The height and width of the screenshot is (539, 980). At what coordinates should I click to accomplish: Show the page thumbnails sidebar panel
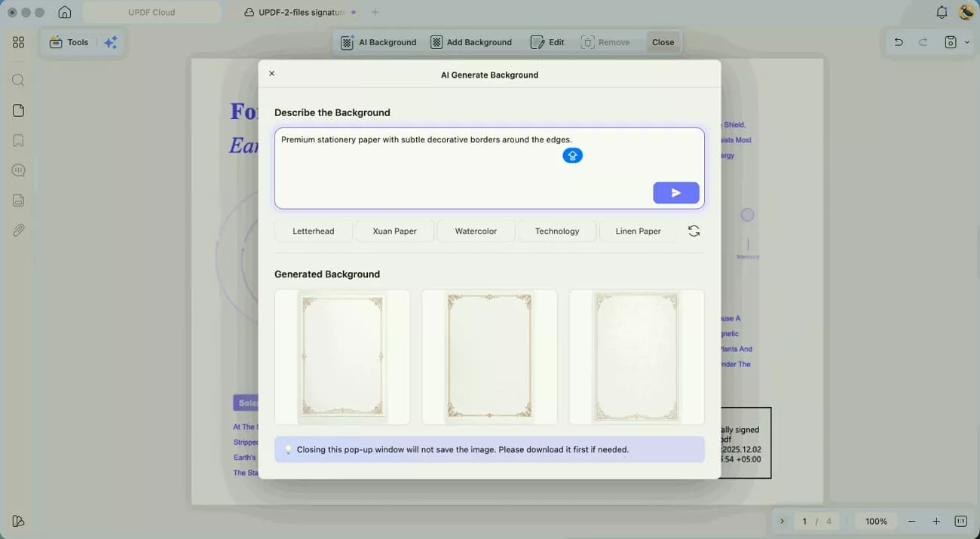pos(18,110)
